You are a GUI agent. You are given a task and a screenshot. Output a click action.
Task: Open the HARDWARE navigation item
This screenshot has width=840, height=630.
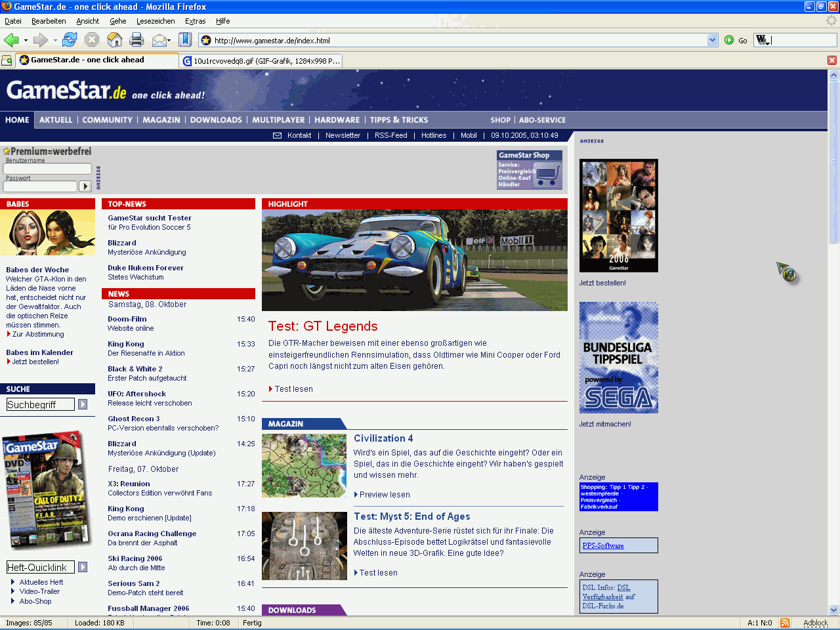[x=337, y=120]
